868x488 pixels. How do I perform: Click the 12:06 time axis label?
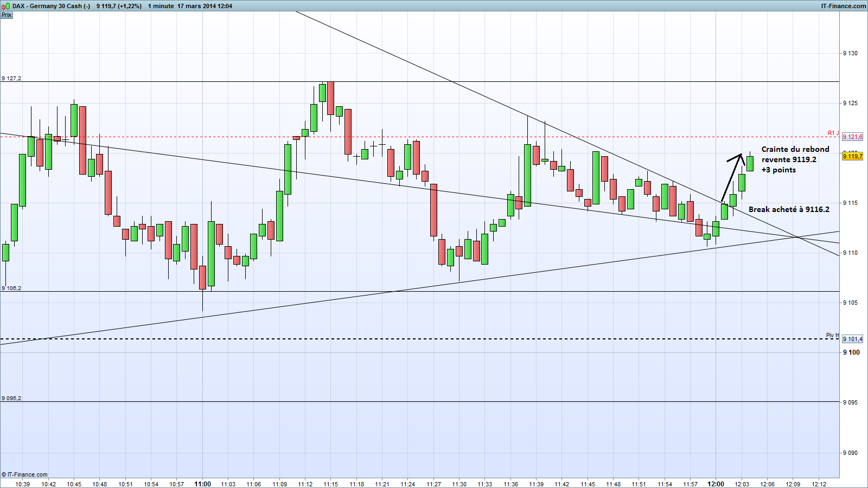click(767, 484)
